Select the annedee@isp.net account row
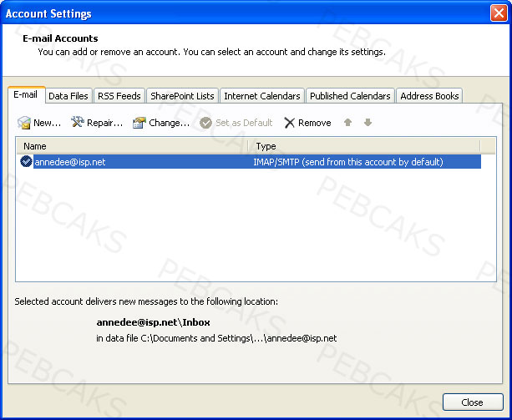Viewport: 512px width, 420px height. (250, 161)
